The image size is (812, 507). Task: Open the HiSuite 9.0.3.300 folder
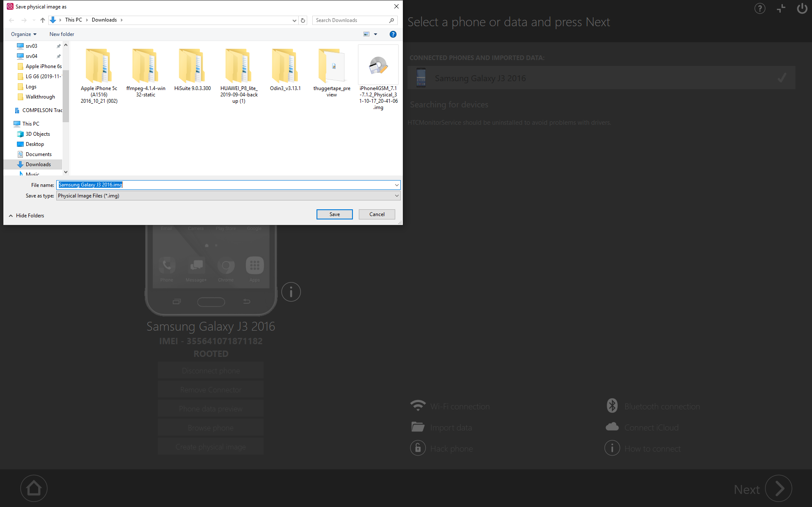192,69
